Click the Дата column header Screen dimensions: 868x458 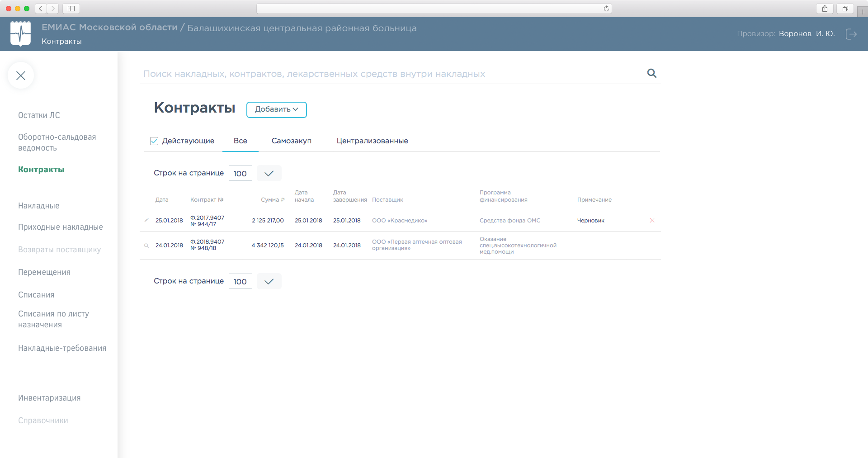click(x=162, y=200)
